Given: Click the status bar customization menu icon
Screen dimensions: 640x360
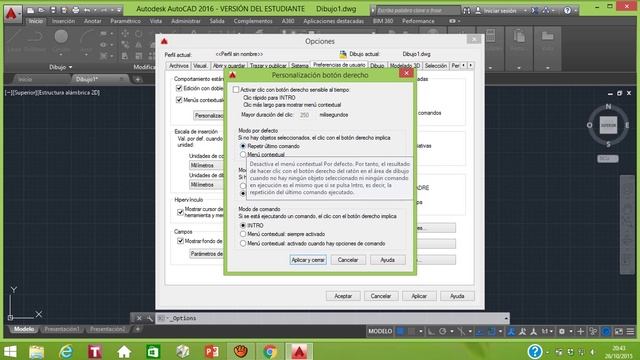Looking at the screenshot, I should pyautogui.click(x=631, y=331).
